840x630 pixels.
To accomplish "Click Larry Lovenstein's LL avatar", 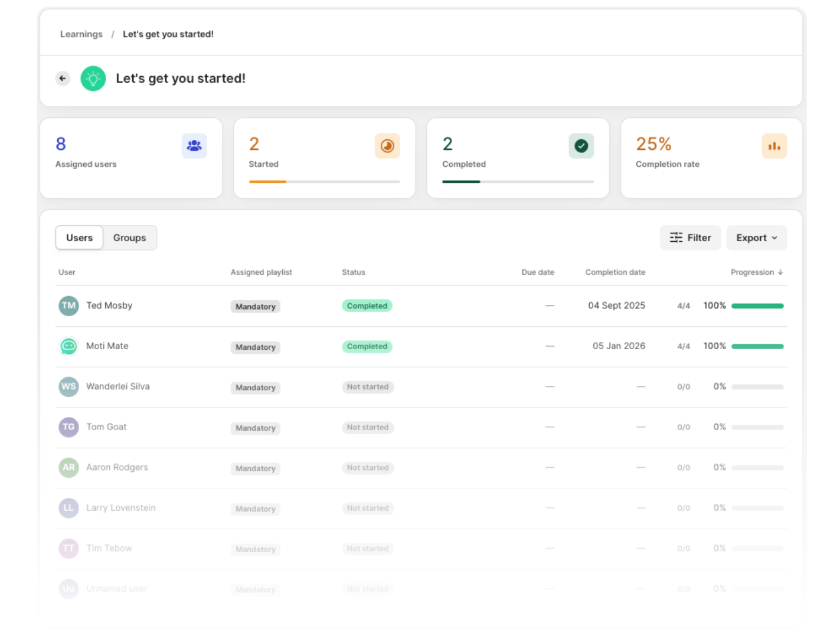I will [68, 508].
